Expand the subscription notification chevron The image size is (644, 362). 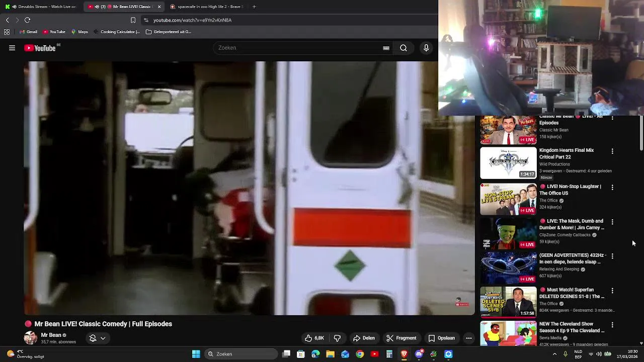[103, 338]
